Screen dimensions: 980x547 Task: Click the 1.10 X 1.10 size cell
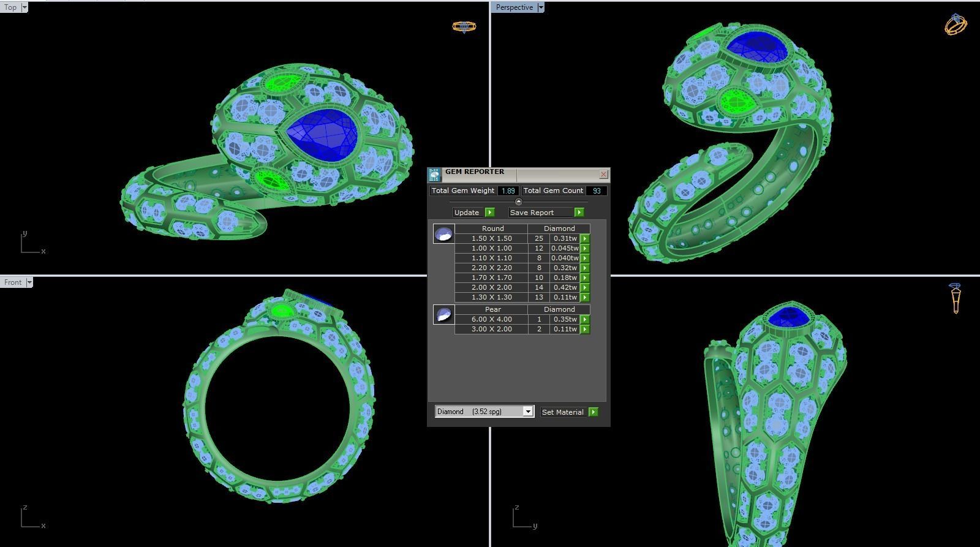[492, 258]
